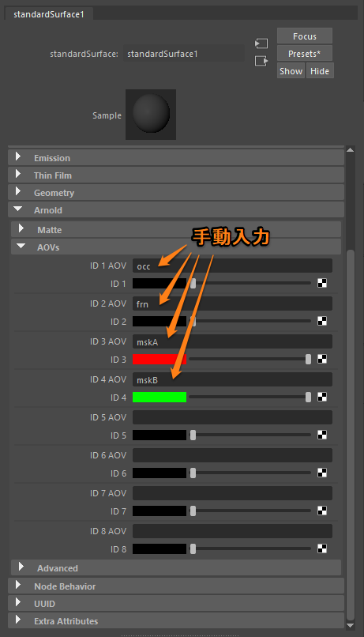Click the go to output connection icon
364x637 pixels.
click(261, 61)
